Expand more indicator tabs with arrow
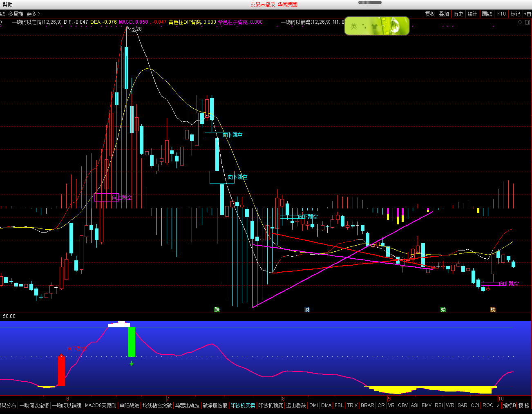Image resolution: width=532 pixels, height=414 pixels. point(498,405)
